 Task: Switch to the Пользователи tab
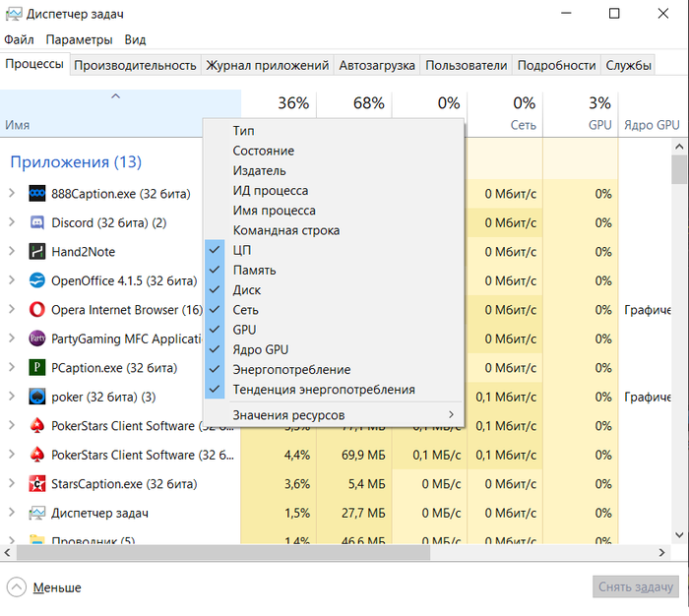466,66
